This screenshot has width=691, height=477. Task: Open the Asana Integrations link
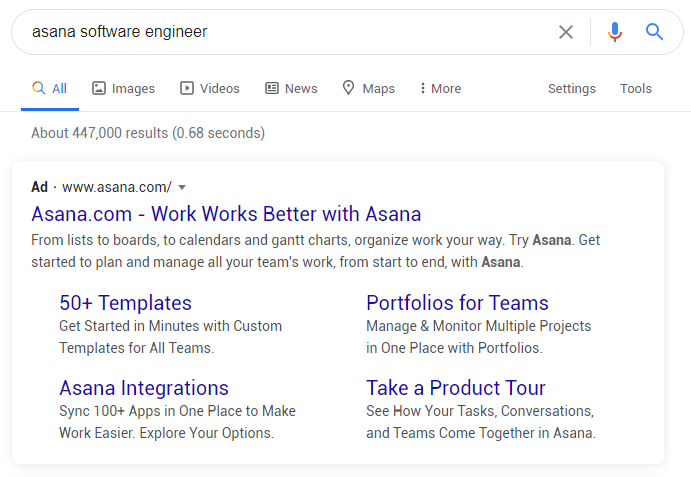(144, 388)
